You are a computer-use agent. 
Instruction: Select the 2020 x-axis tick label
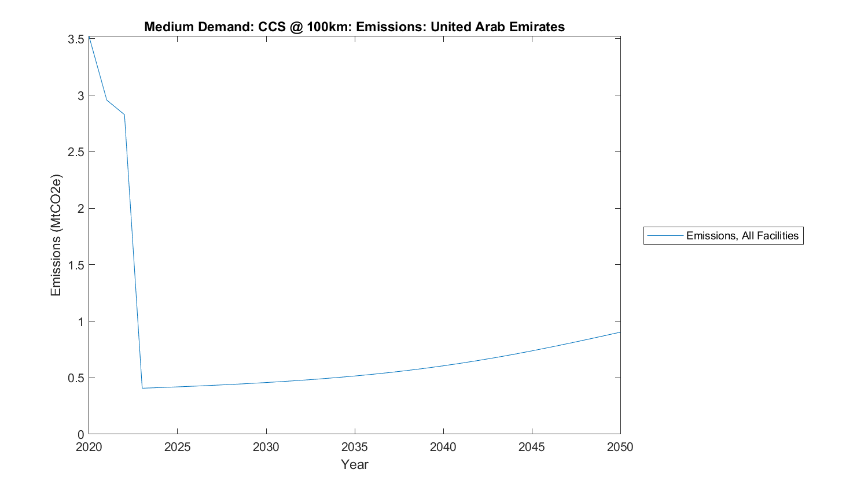click(x=89, y=447)
